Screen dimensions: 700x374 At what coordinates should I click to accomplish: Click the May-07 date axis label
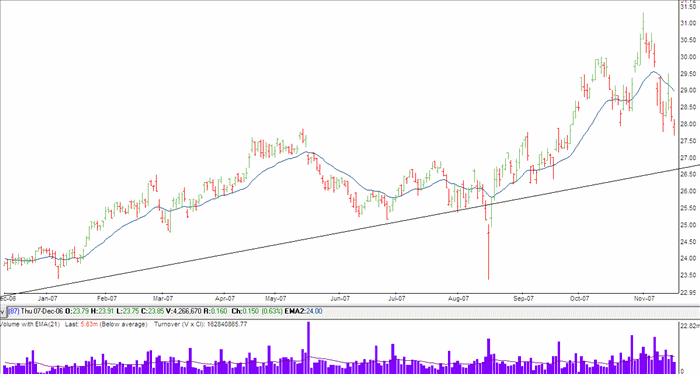(275, 298)
